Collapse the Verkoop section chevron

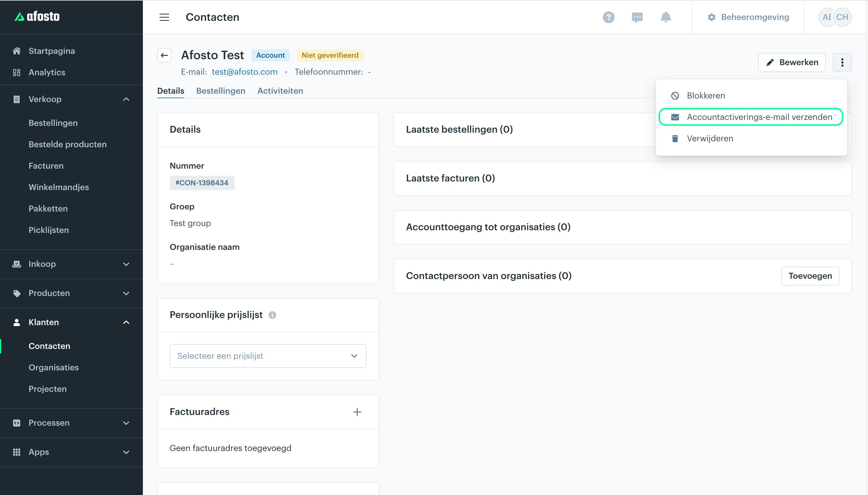pyautogui.click(x=126, y=99)
